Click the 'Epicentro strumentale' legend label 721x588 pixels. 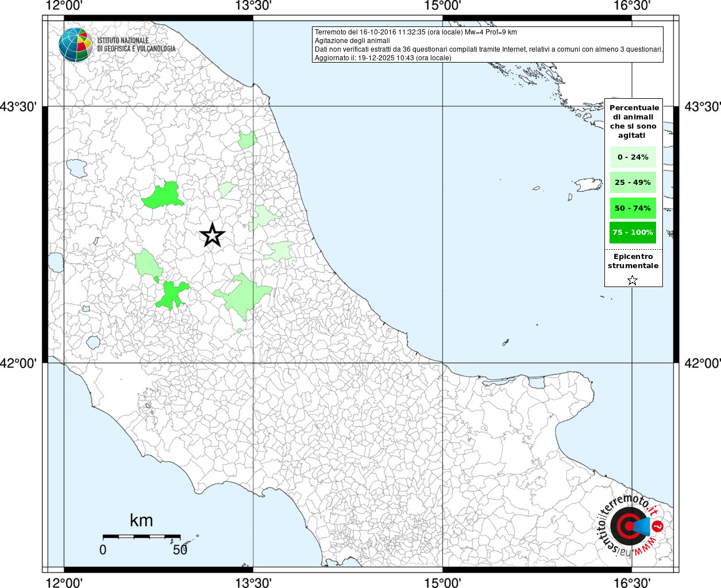[x=633, y=261]
